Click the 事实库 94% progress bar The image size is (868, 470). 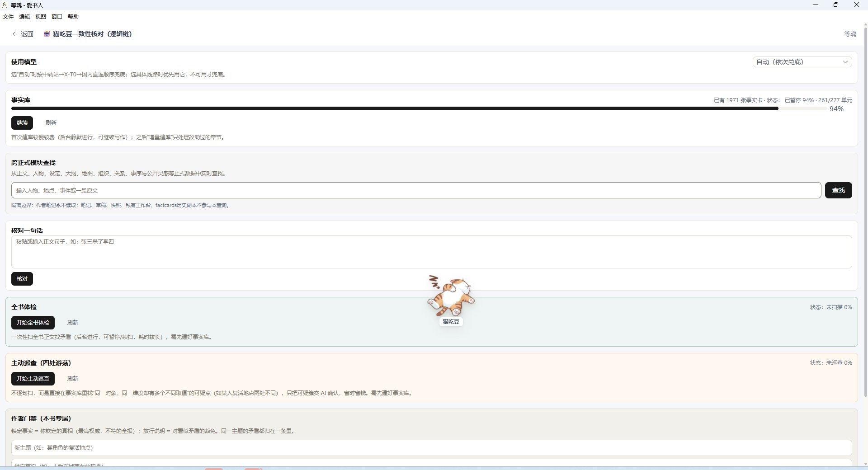pos(419,108)
